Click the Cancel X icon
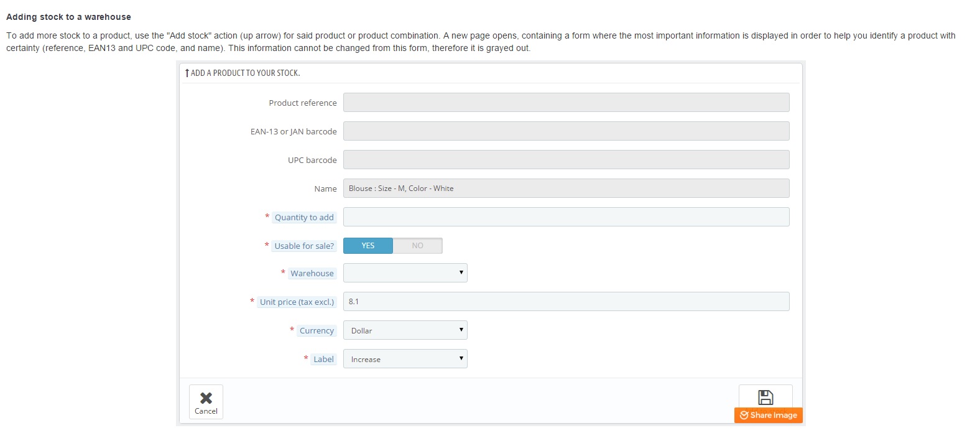The height and width of the screenshot is (433, 980). (206, 398)
